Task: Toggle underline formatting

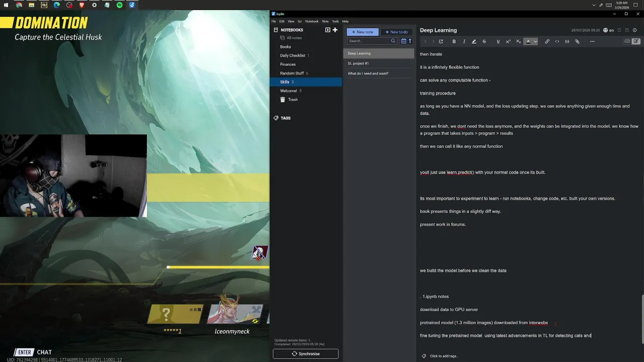Action: click(x=498, y=41)
